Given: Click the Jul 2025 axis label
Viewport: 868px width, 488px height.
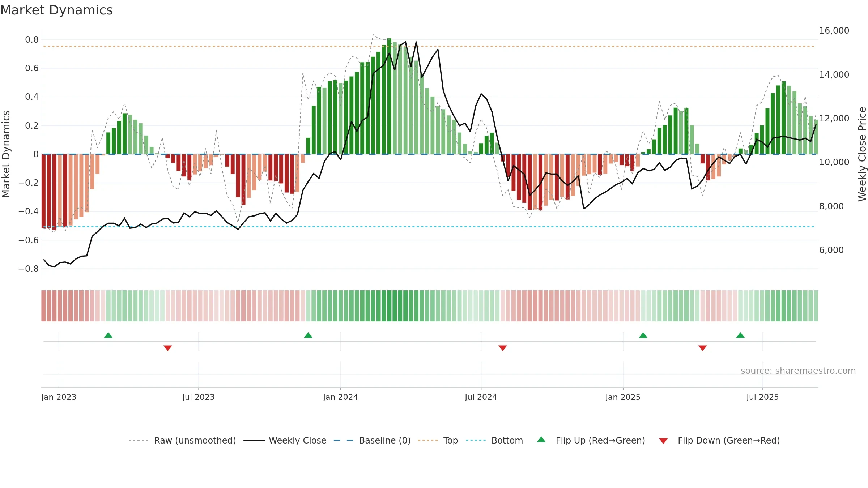Looking at the screenshot, I should pos(763,397).
